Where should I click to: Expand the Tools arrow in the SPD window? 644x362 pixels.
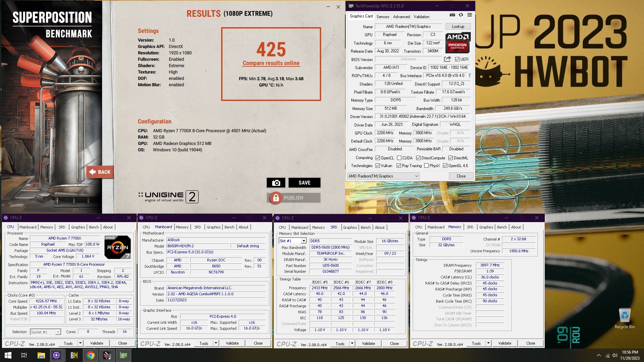(352, 344)
